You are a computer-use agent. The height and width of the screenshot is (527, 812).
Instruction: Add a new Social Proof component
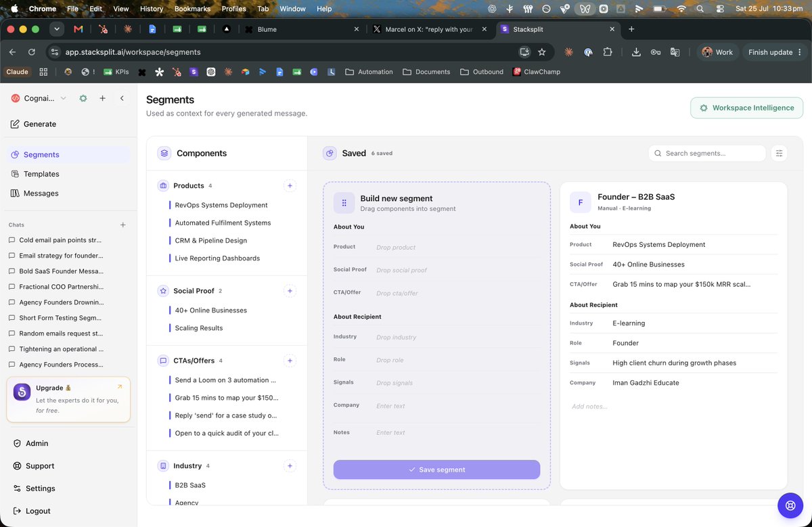click(x=290, y=291)
